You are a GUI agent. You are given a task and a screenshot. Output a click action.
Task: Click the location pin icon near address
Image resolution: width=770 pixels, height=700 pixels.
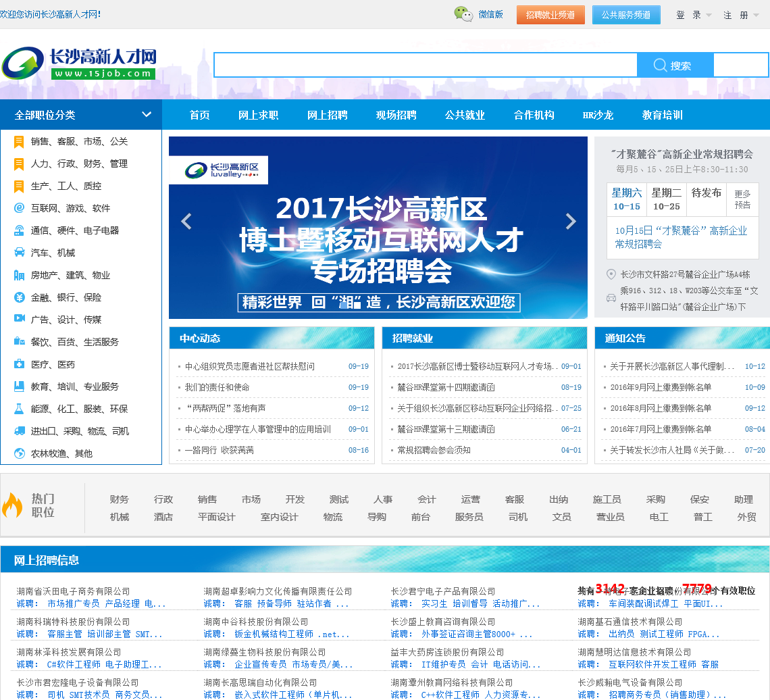[x=611, y=274]
